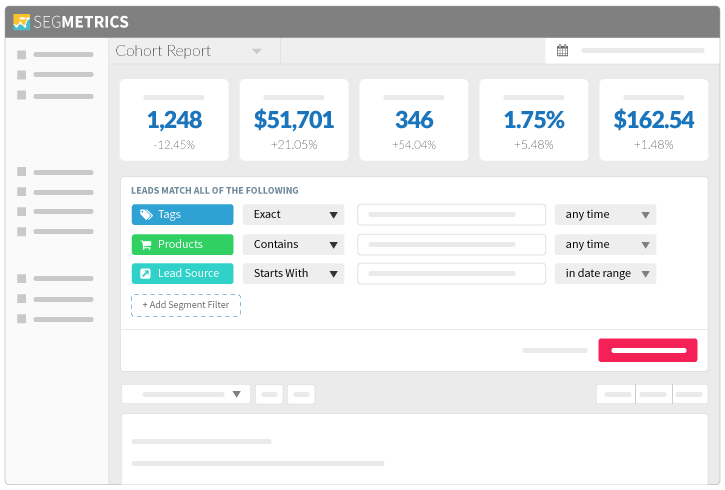This screenshot has height=490, width=725.
Task: Change the 'in date range' dropdown
Action: point(605,273)
